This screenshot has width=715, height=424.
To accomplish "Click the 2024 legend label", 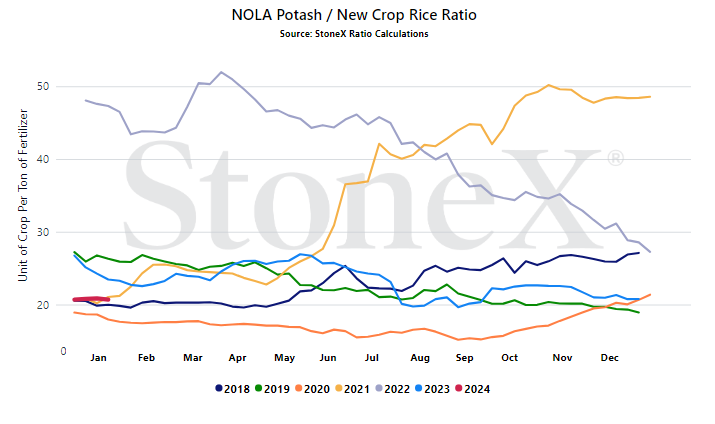I will [477, 389].
